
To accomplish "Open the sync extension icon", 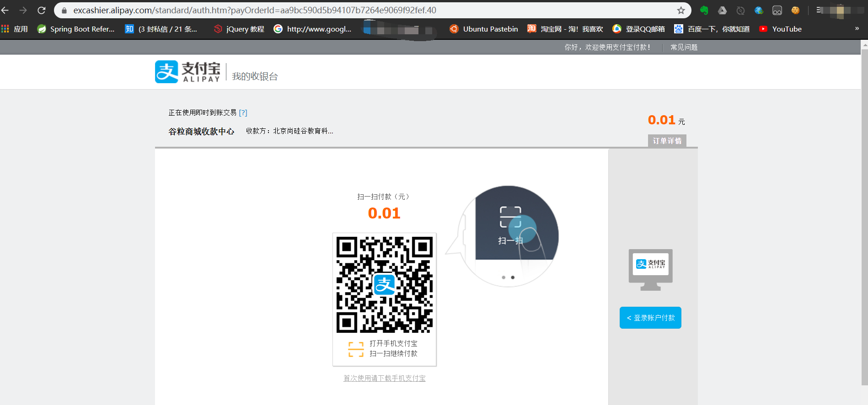I will tap(740, 10).
